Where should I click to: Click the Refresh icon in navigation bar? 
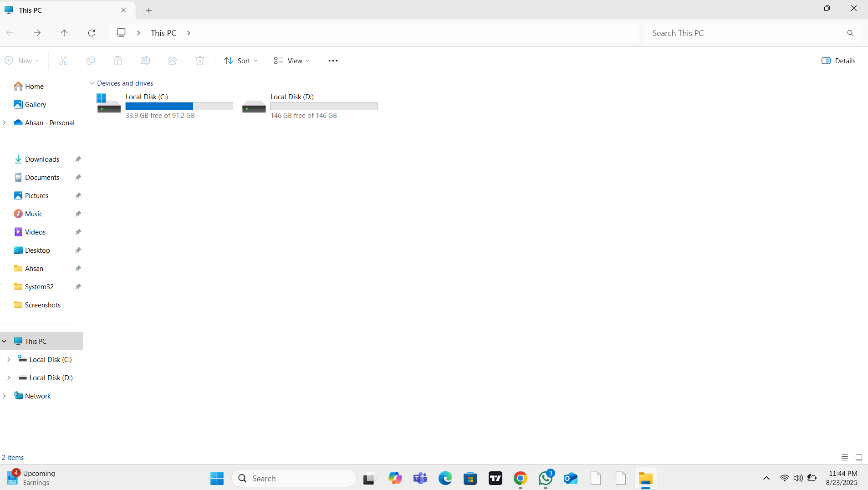[92, 33]
